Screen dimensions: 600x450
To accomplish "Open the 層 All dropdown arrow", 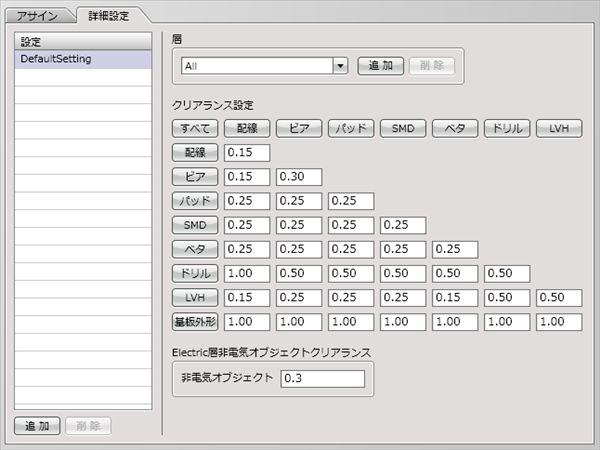I will 340,66.
